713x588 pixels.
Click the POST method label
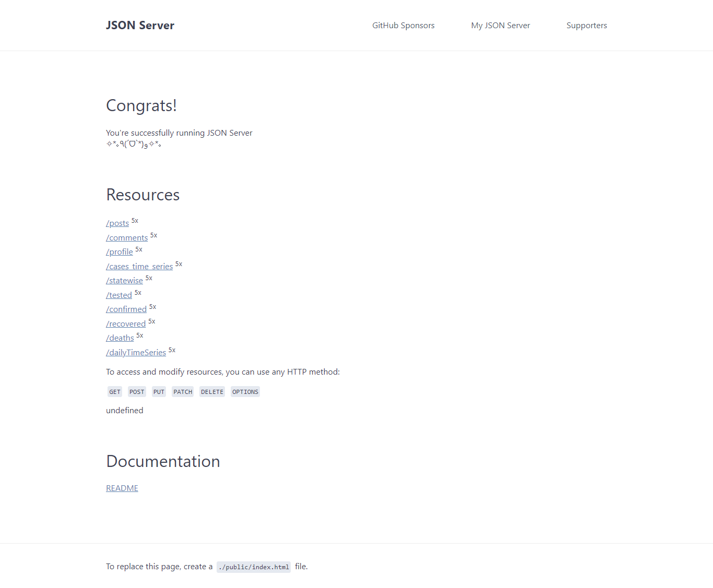click(137, 392)
